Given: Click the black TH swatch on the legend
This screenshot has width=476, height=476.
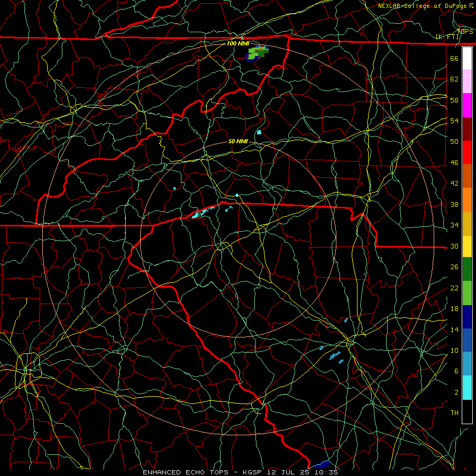Looking at the screenshot, I should (467, 411).
